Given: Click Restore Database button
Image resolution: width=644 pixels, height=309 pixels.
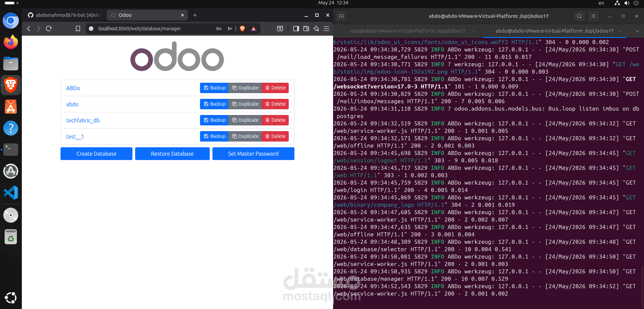Looking at the screenshot, I should point(172,154).
